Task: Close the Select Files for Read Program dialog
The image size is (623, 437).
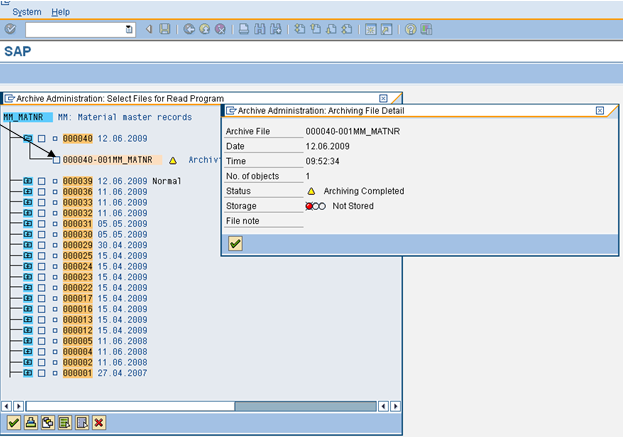Action: (x=383, y=98)
